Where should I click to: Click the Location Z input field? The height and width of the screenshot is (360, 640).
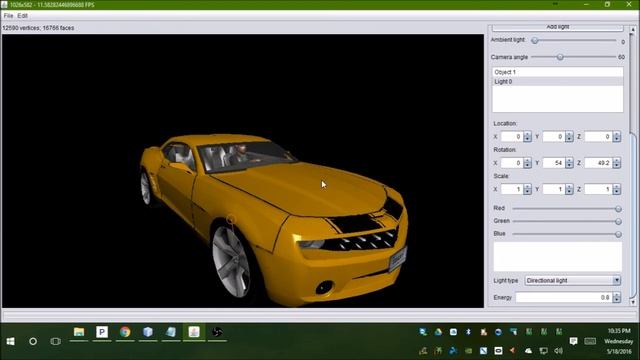598,137
